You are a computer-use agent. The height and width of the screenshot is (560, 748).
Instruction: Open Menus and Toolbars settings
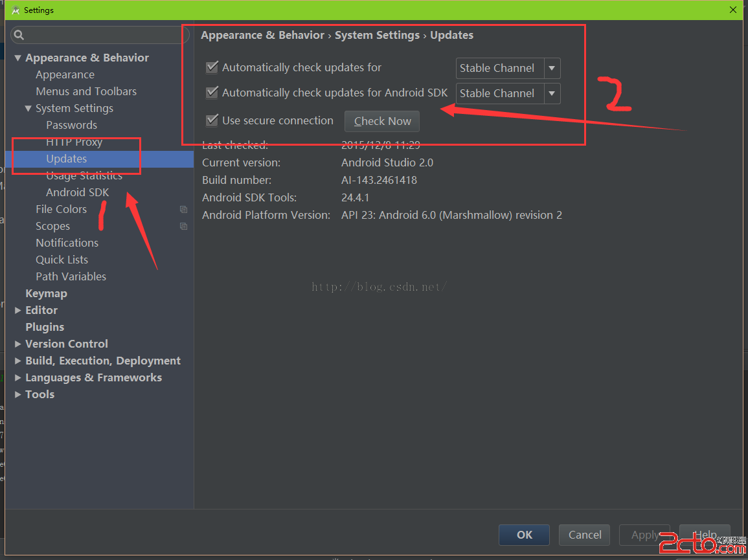pyautogui.click(x=86, y=91)
